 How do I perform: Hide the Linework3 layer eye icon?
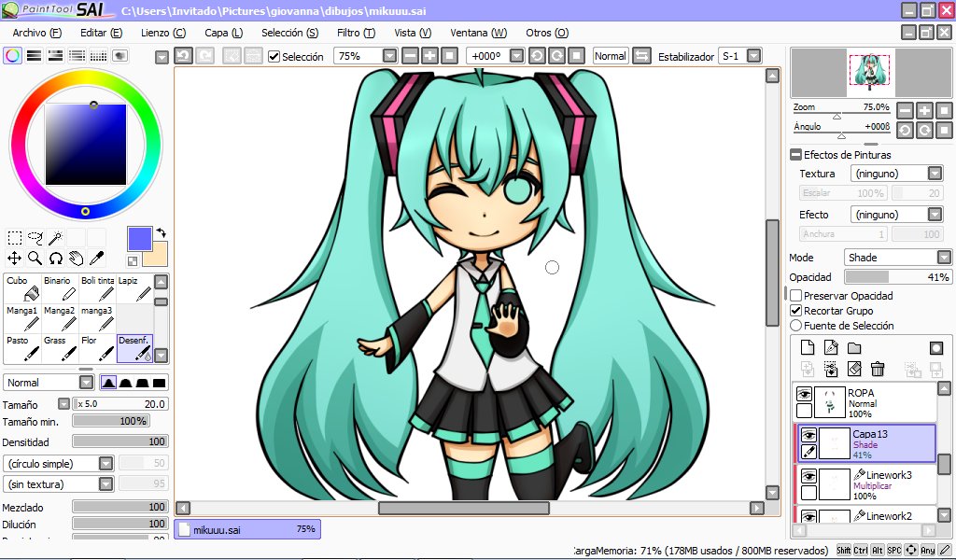808,476
